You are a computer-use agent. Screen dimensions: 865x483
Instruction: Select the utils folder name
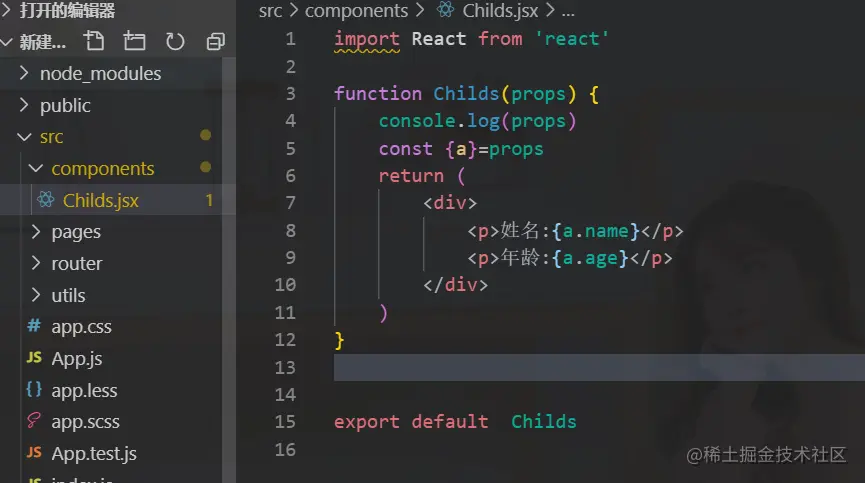point(68,296)
